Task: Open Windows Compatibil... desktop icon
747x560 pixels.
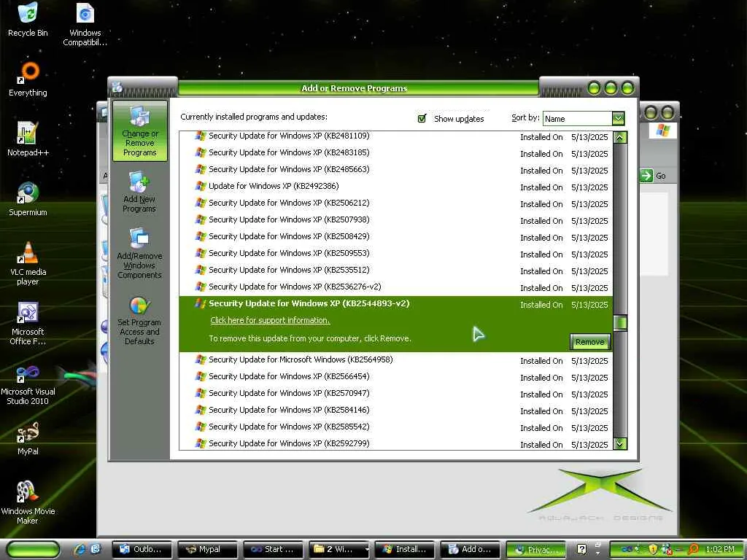Action: coord(85,24)
